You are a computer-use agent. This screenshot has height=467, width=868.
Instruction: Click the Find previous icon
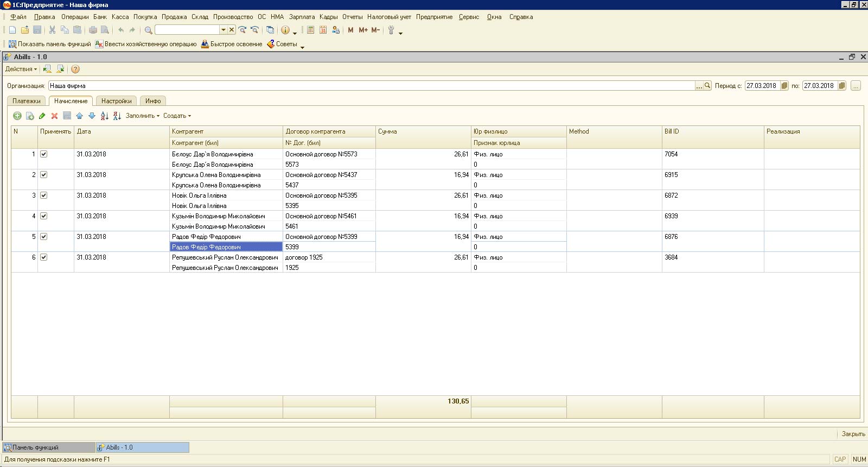[x=254, y=30]
